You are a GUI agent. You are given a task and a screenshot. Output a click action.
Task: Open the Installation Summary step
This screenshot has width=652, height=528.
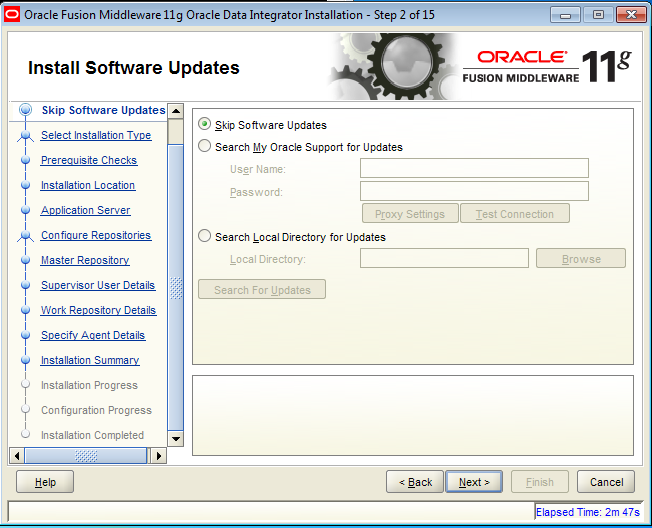[90, 360]
